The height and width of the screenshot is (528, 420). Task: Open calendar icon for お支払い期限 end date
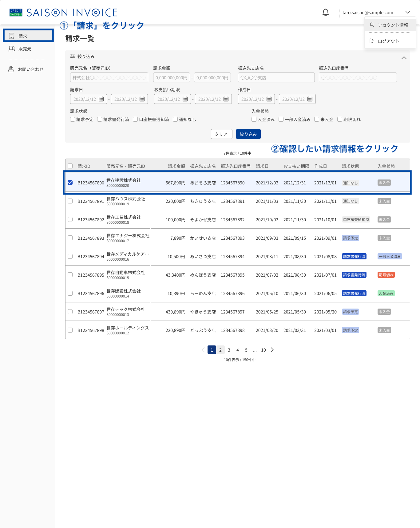226,99
